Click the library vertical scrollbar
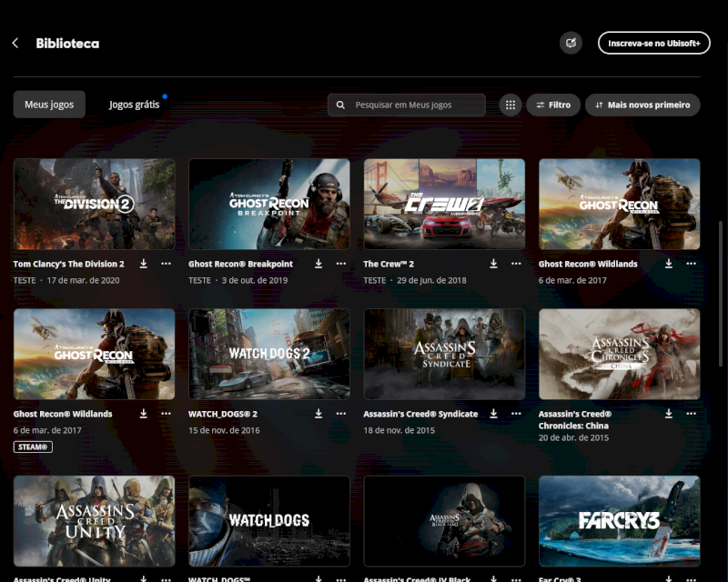Image resolution: width=728 pixels, height=582 pixels. coord(721,294)
